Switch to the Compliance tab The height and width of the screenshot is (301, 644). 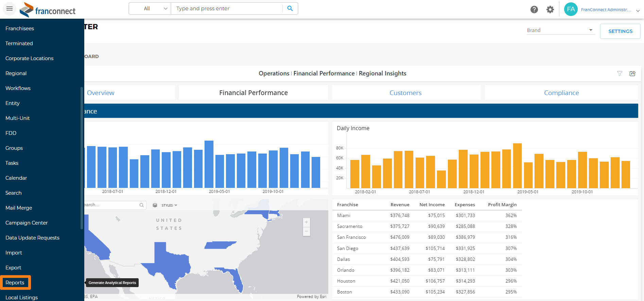pyautogui.click(x=561, y=93)
